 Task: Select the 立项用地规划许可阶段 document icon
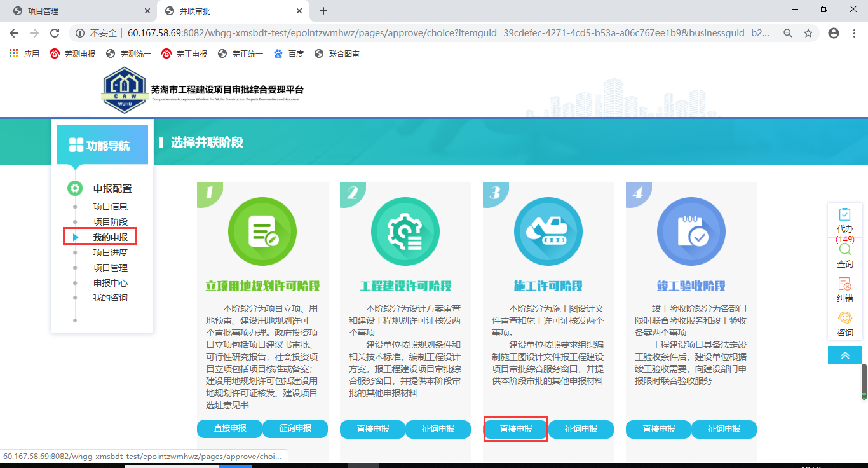pos(262,231)
